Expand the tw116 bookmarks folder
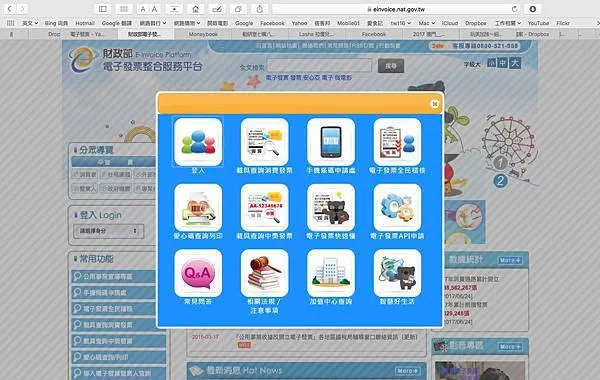Screen dimensions: 600x380 (x=401, y=23)
